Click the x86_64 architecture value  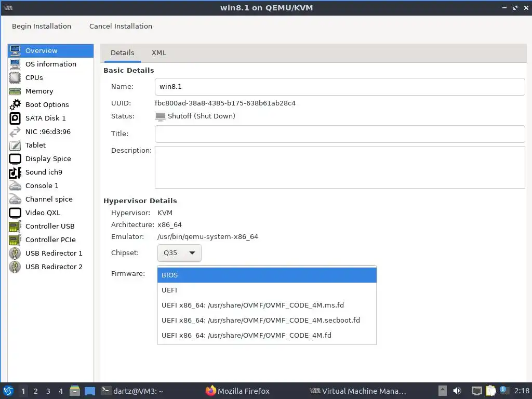(170, 225)
